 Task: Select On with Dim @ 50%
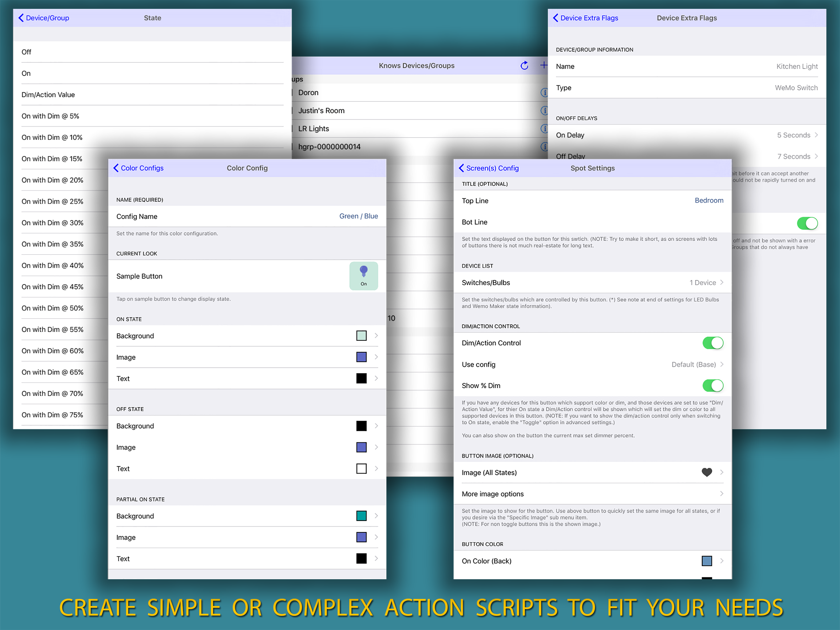[x=61, y=308]
